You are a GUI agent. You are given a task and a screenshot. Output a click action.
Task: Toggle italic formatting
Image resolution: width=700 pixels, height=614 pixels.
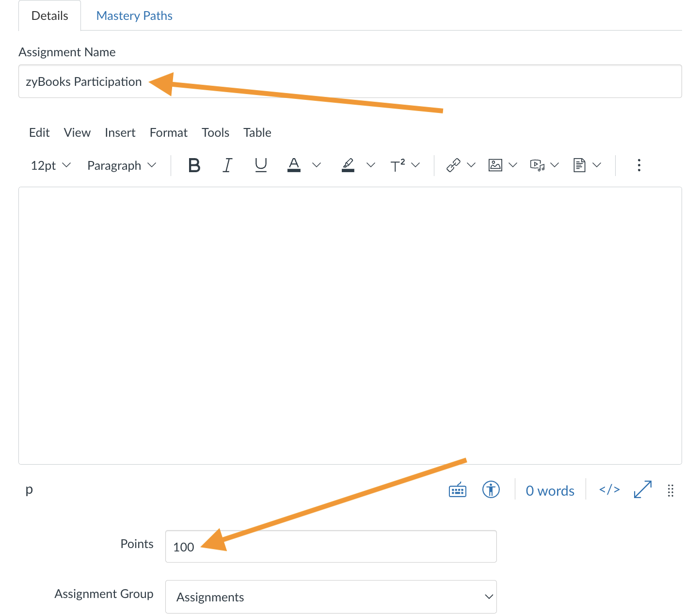click(227, 165)
